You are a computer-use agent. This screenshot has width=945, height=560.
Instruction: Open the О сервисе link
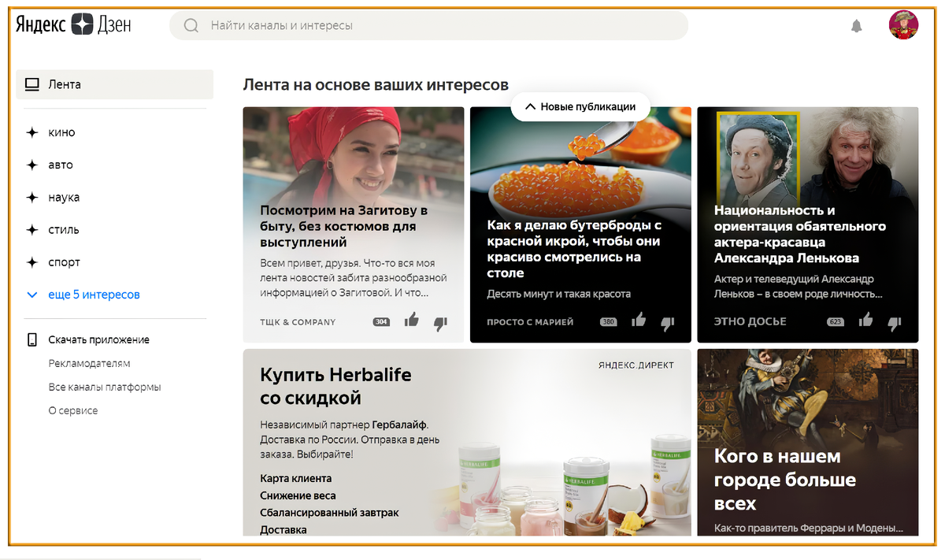(73, 410)
